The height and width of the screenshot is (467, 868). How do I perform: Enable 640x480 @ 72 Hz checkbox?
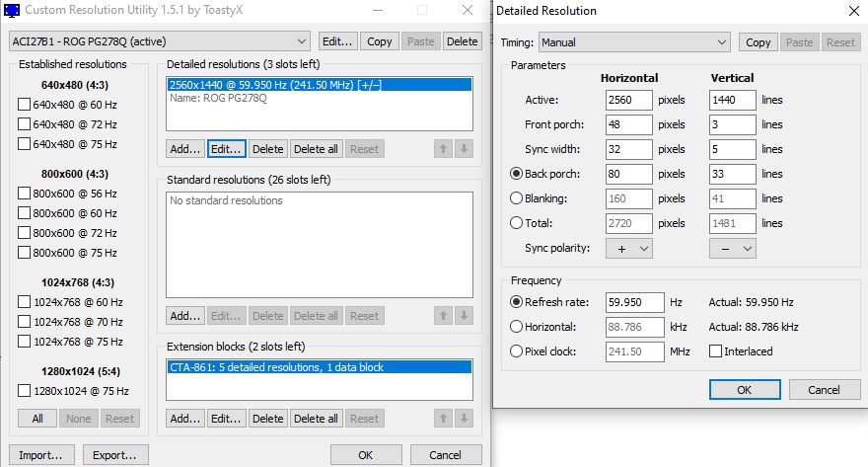pyautogui.click(x=24, y=124)
